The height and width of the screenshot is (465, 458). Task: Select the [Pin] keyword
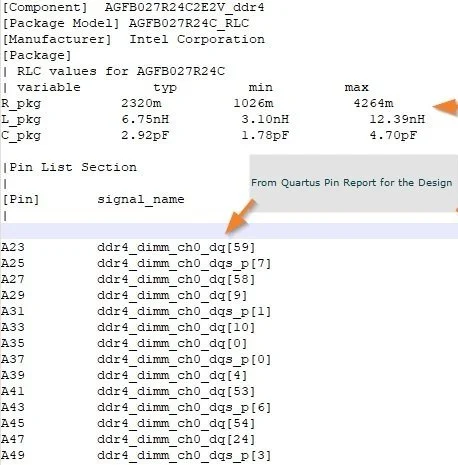coord(21,199)
